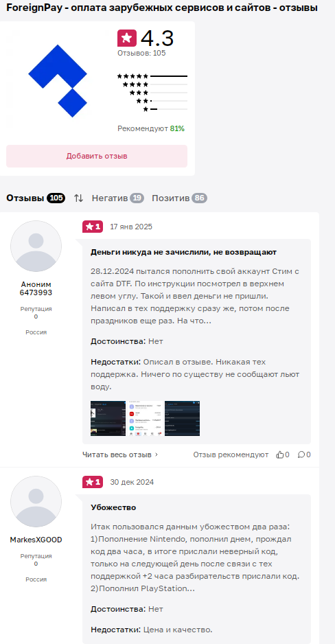Click the ForeignPay blue logo image
Viewport: 335px width, 644px height.
pos(58,81)
